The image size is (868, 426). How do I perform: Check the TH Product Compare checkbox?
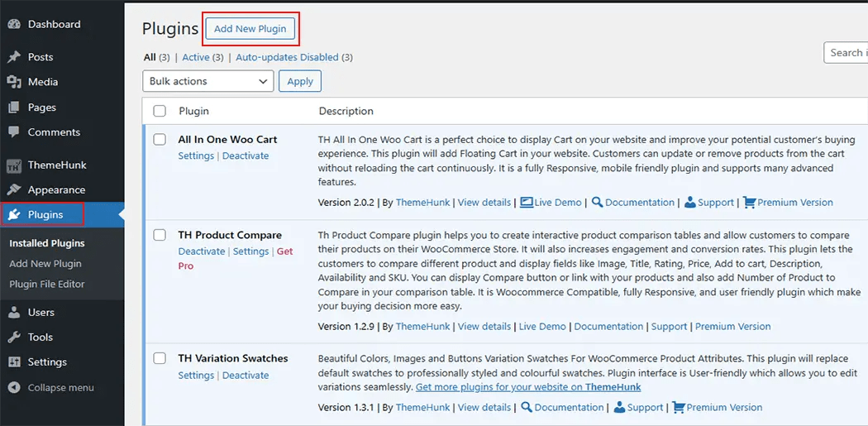tap(160, 235)
